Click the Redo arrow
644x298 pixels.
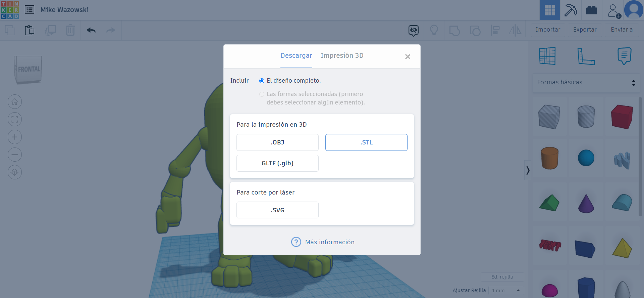tap(111, 30)
